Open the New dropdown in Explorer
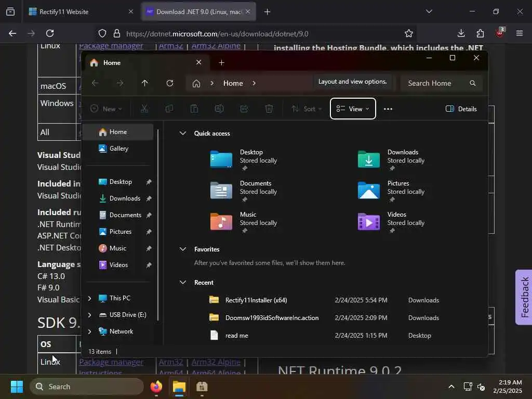The width and height of the screenshot is (532, 399). [106, 109]
